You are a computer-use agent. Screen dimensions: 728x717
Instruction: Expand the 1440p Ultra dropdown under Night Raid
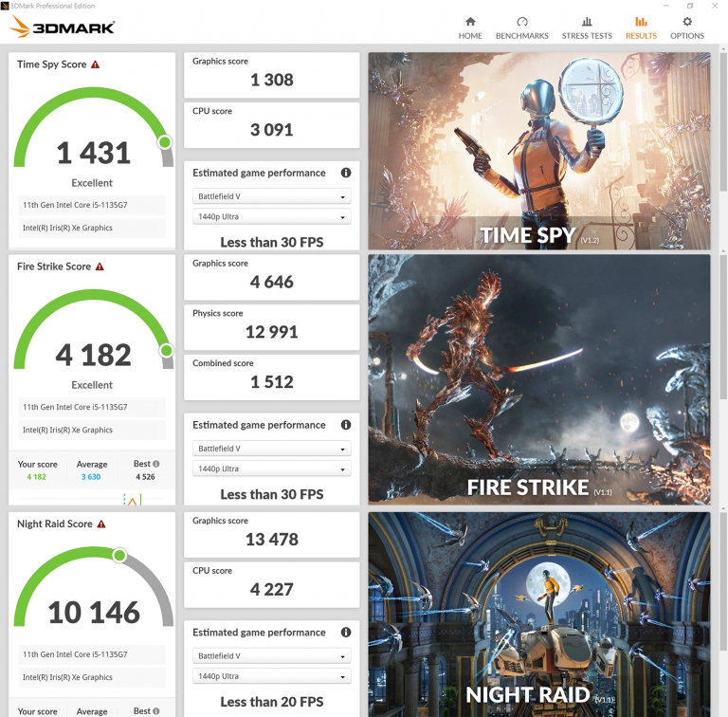pos(272,676)
